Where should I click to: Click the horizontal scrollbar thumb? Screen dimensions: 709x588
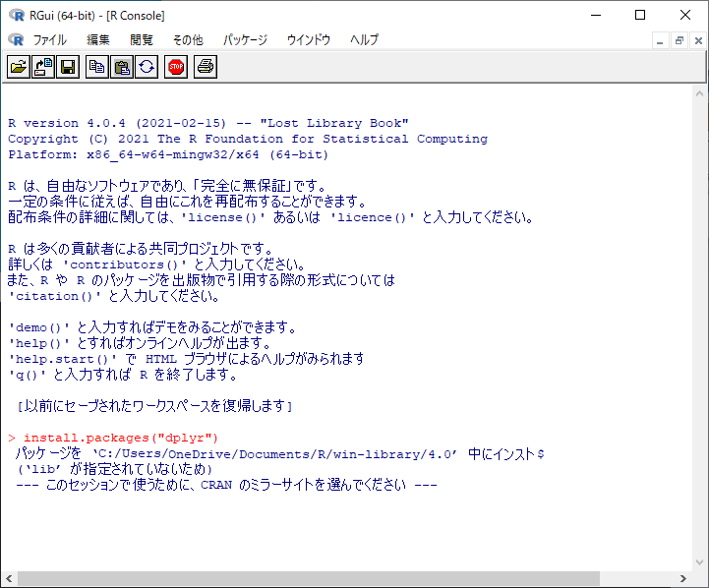309,578
